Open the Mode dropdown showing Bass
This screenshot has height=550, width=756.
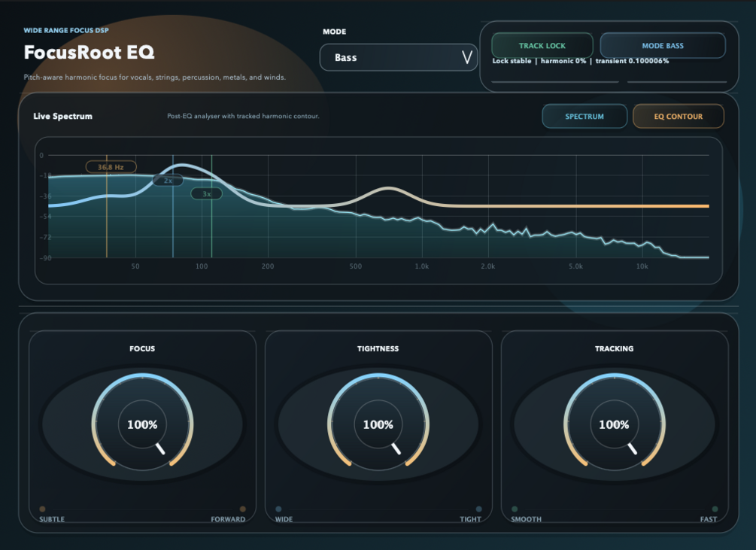tap(398, 57)
